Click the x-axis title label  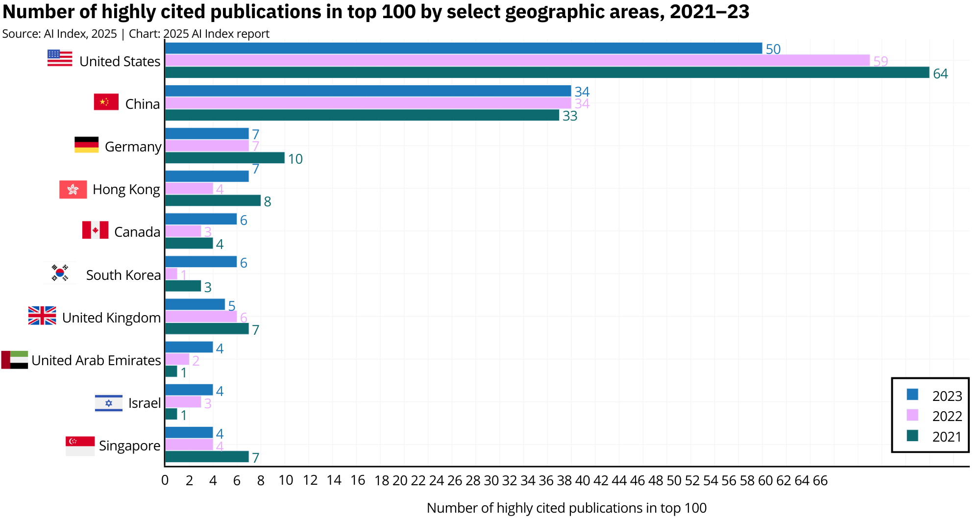click(x=566, y=508)
